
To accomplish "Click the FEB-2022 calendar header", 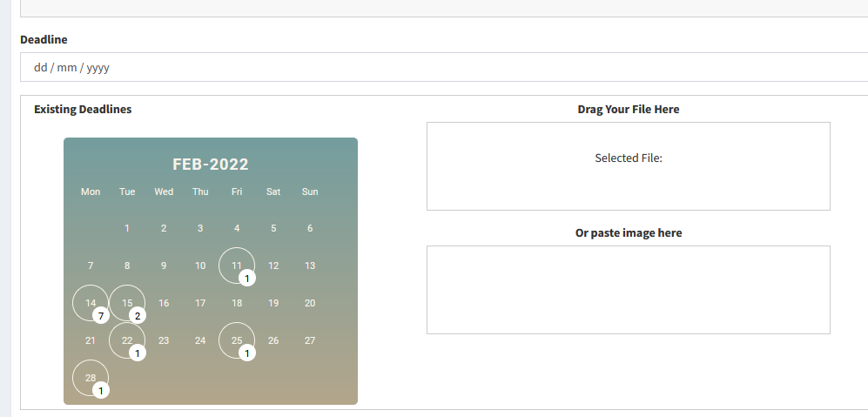I will click(211, 165).
